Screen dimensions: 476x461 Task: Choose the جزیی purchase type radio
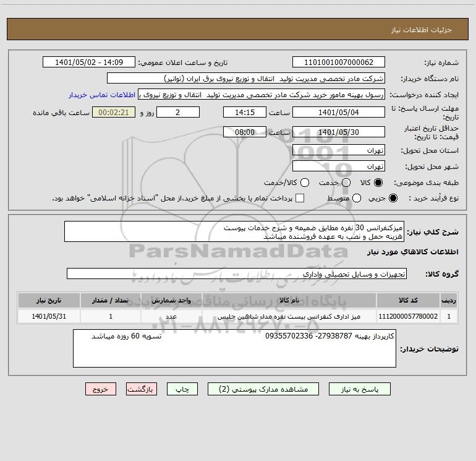click(x=393, y=198)
